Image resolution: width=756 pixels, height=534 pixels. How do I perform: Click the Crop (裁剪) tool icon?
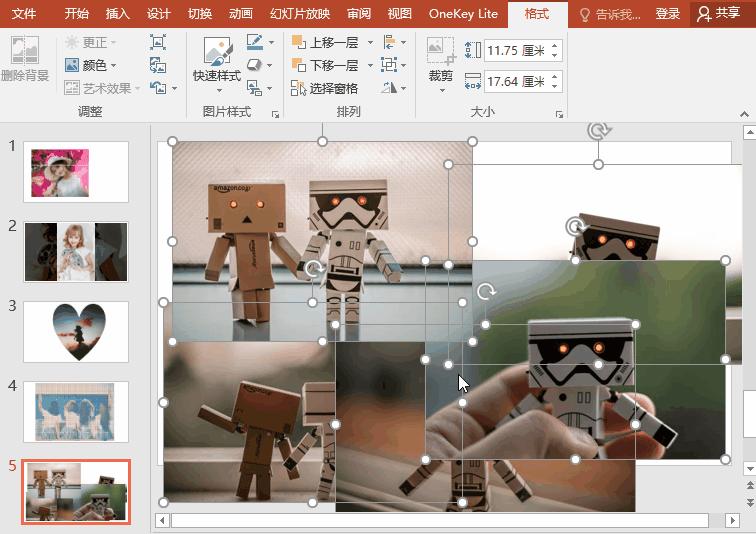(440, 52)
